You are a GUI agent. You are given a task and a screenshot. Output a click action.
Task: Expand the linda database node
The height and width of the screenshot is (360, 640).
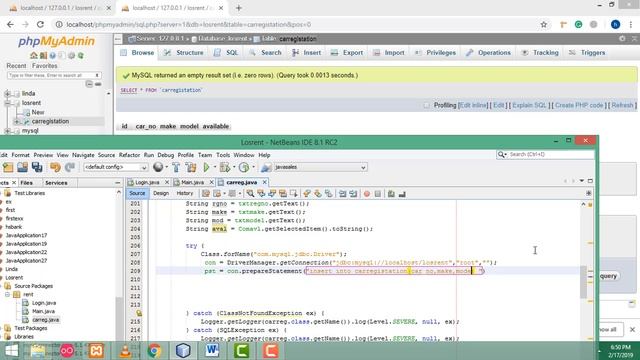coord(7,94)
